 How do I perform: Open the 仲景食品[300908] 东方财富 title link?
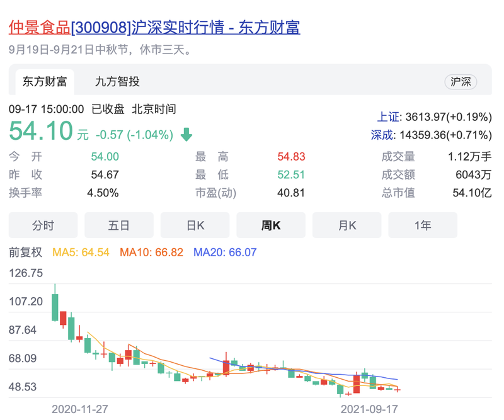click(x=154, y=27)
